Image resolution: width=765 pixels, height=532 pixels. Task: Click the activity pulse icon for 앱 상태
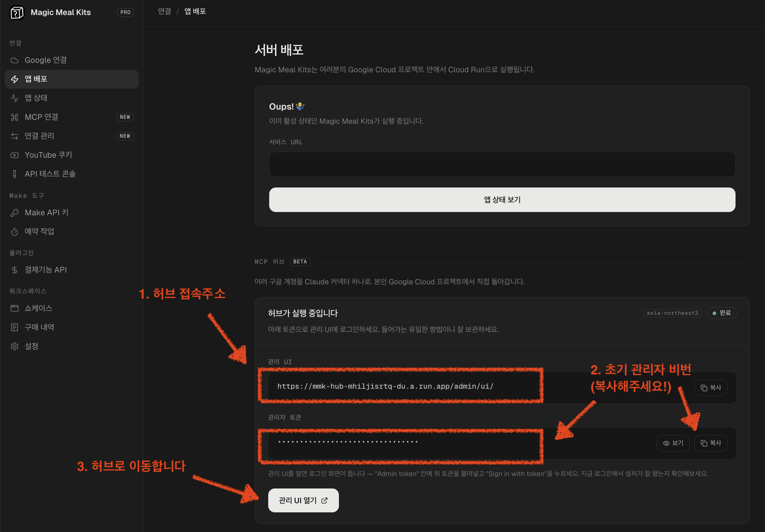point(14,98)
